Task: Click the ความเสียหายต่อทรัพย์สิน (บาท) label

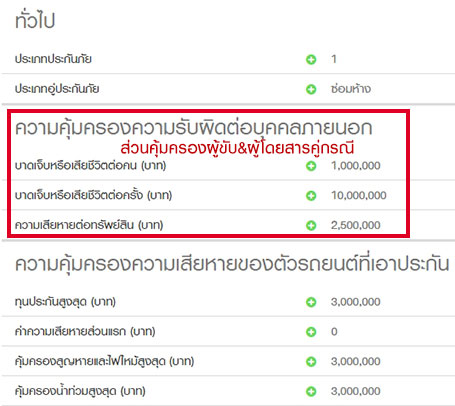Action: tap(89, 225)
